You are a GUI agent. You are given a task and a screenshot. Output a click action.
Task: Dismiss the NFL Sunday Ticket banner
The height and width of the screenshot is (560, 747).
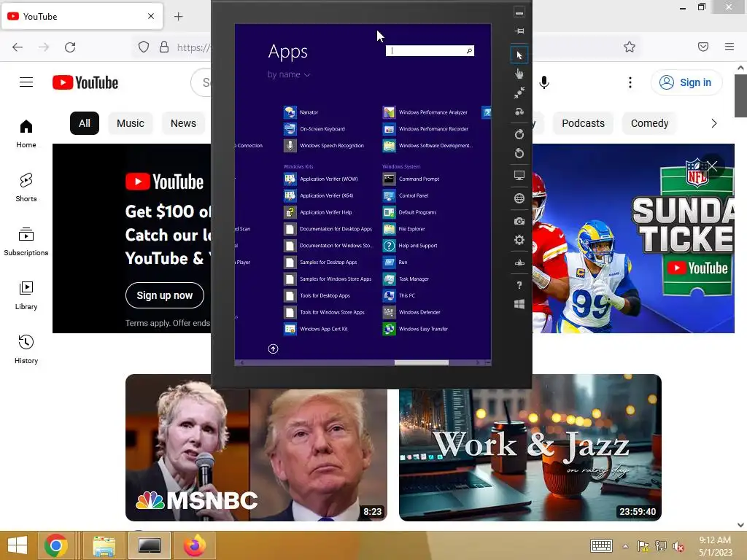[x=712, y=166]
